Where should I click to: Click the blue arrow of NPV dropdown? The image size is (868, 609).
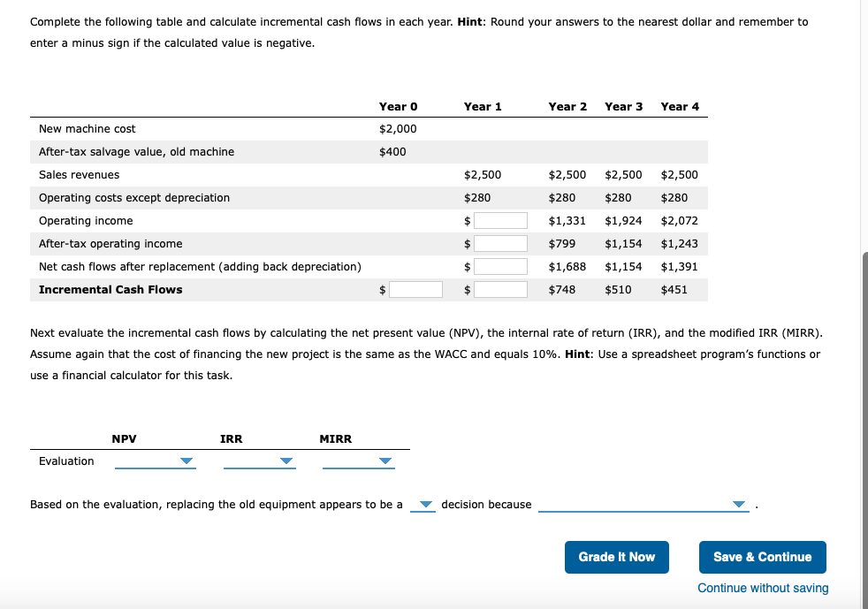coord(187,461)
